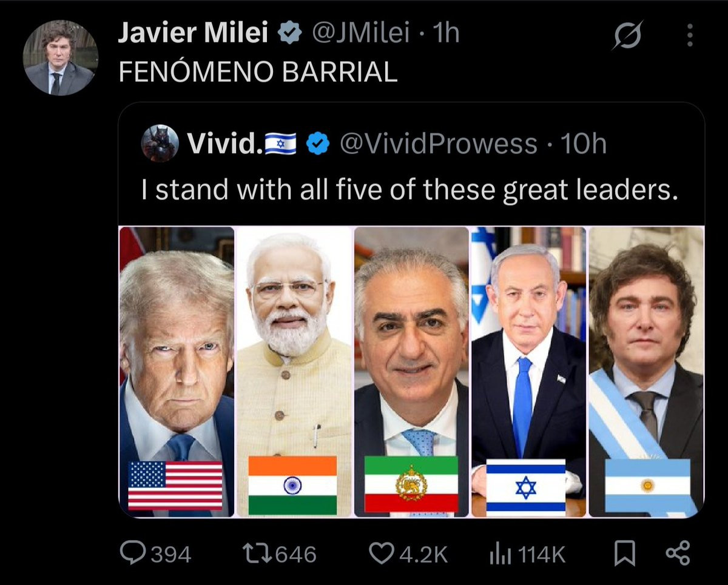This screenshot has height=585, width=728.
Task: Click the share icon
Action: click(x=678, y=553)
